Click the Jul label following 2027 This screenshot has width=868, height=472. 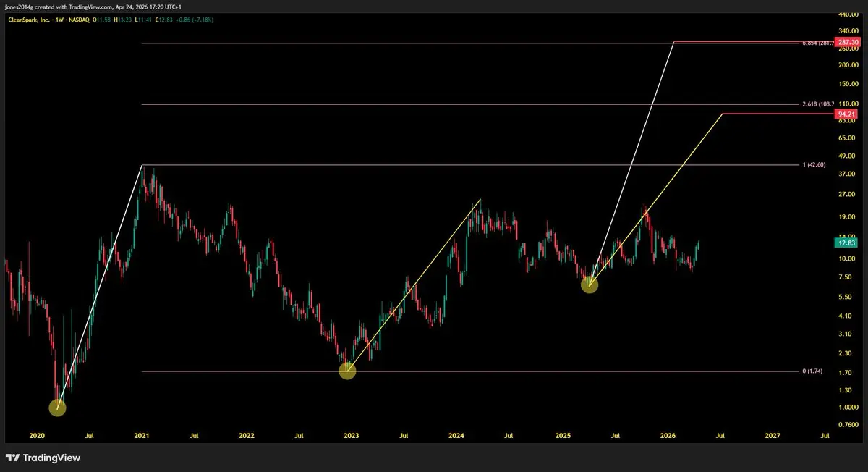825,436
